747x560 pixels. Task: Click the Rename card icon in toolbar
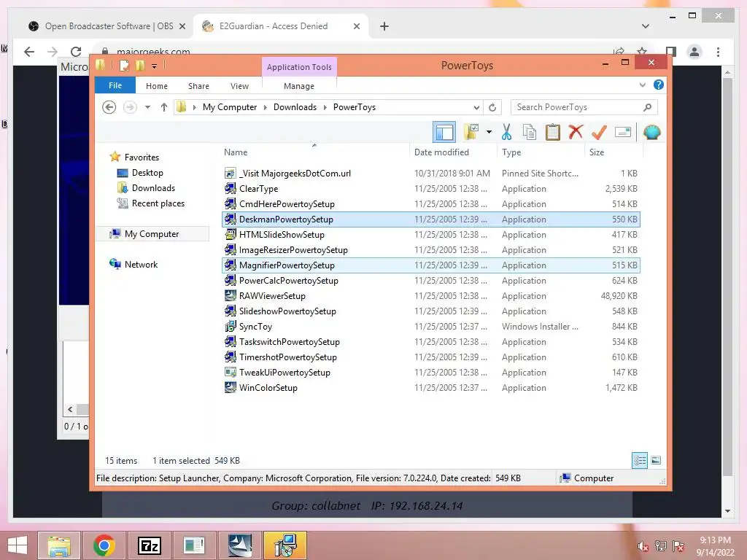click(623, 132)
